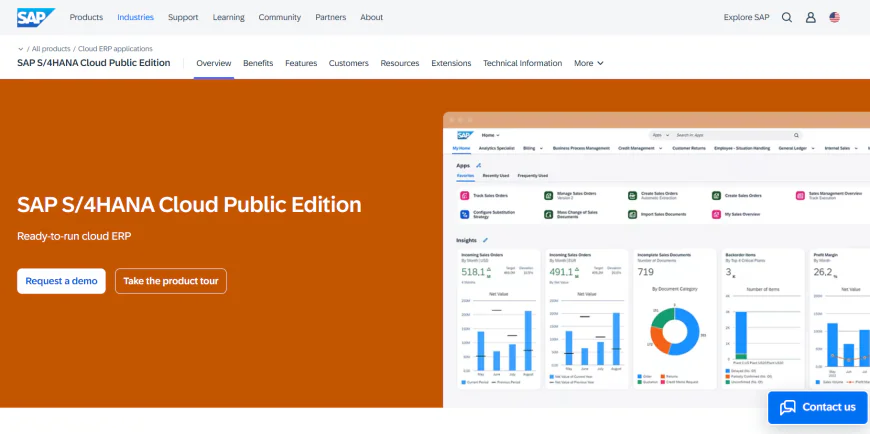
Task: Select the Favorites tab
Action: coord(466,175)
